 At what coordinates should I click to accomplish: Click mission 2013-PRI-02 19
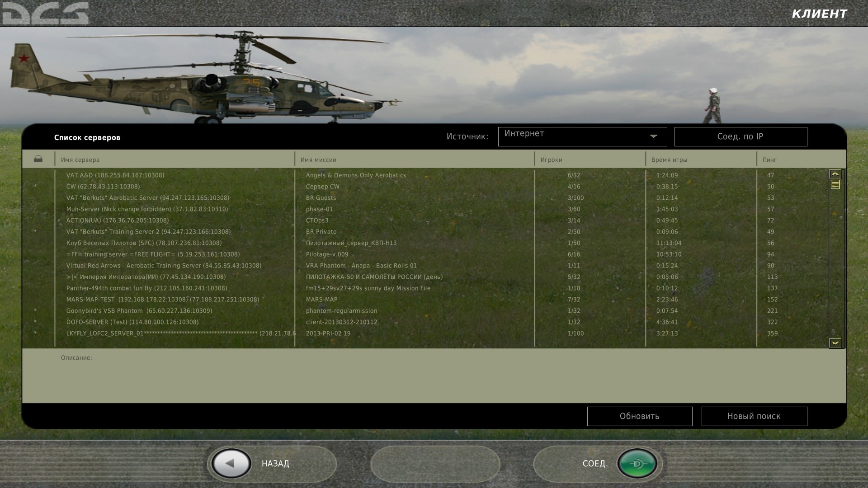click(x=328, y=333)
